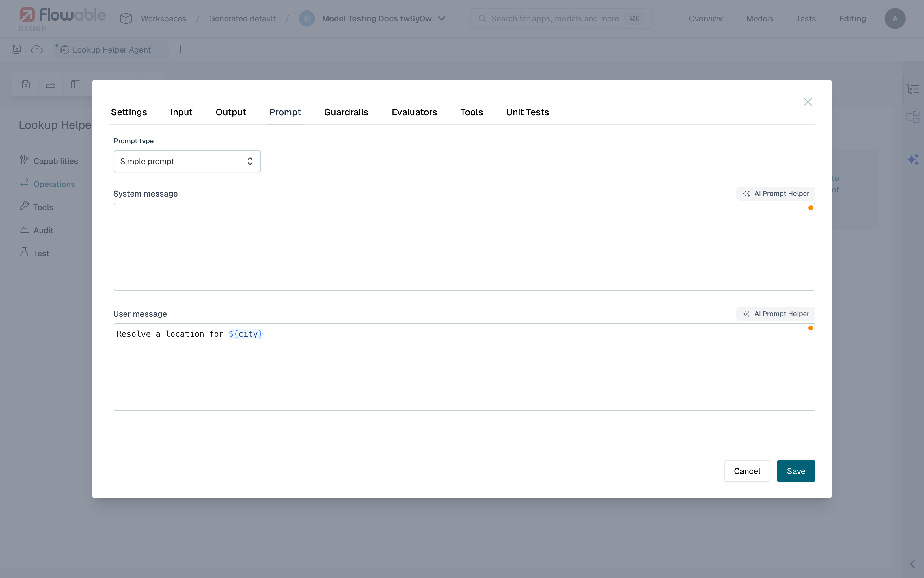Open Test in the sidebar
The image size is (924, 578).
click(x=34, y=253)
